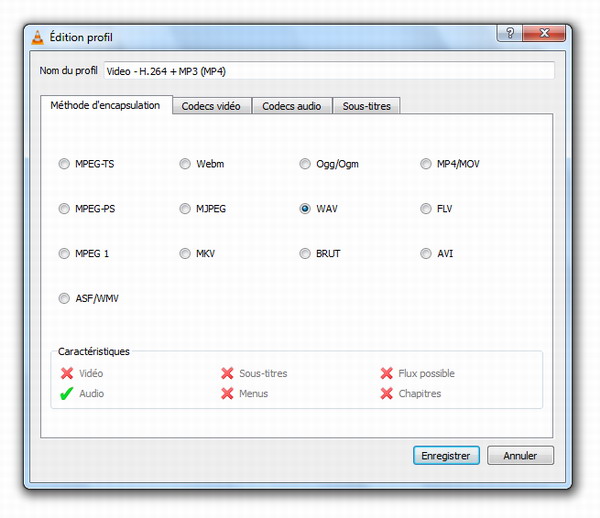This screenshot has width=600, height=518.
Task: Close the Édition profil dialog
Action: click(x=545, y=35)
